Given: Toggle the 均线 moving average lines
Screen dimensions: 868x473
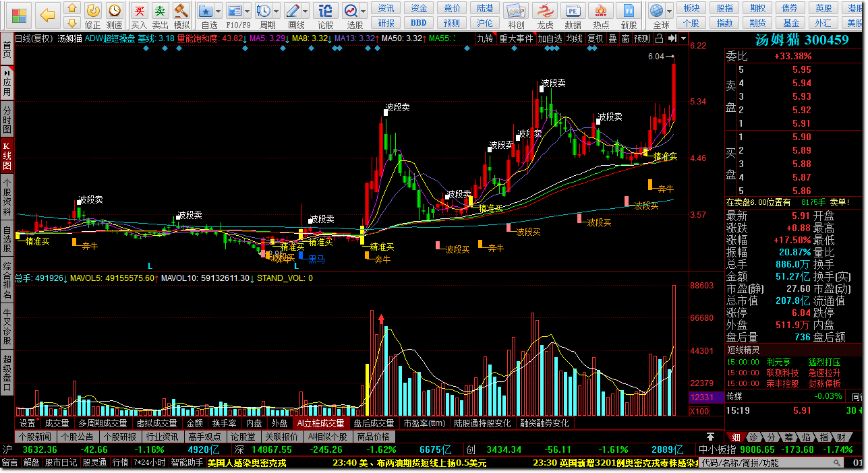Looking at the screenshot, I should click(x=575, y=38).
